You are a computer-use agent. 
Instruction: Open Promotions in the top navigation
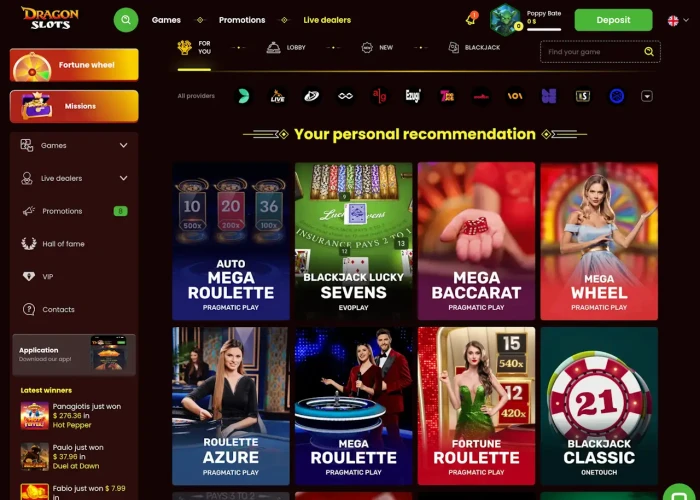(242, 20)
